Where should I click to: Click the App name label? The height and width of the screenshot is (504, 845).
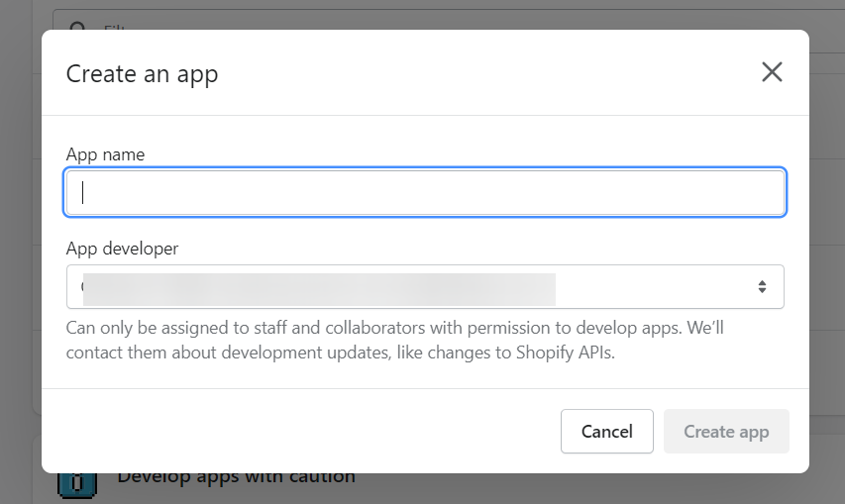105,154
